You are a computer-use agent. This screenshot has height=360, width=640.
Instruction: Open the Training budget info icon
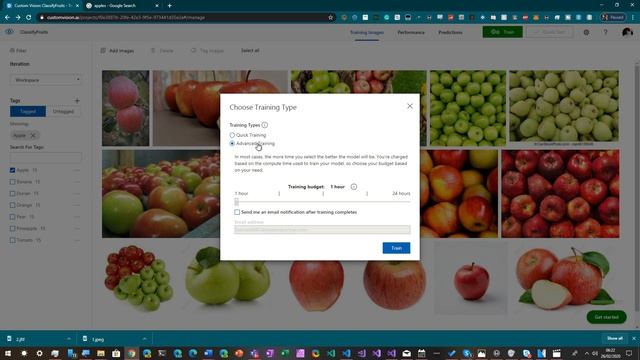354,187
